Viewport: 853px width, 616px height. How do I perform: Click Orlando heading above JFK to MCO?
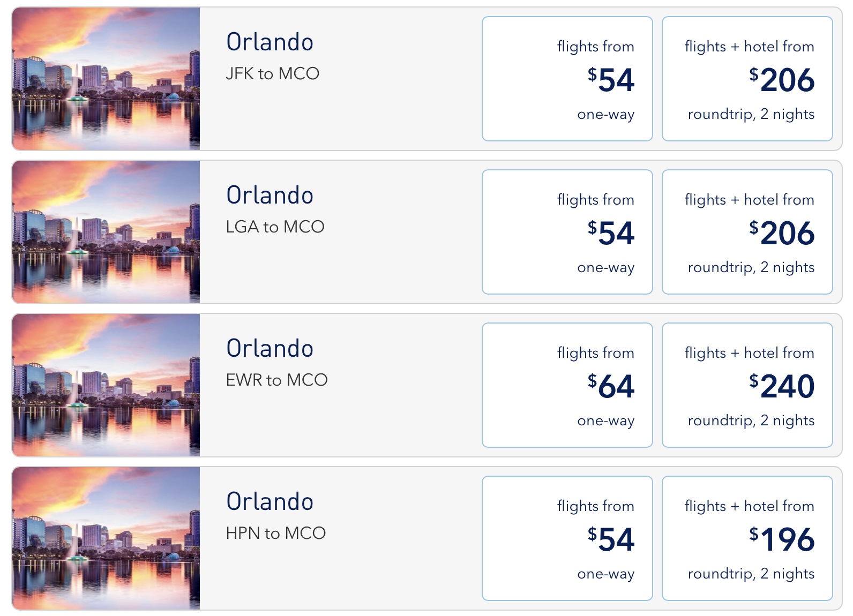[270, 42]
